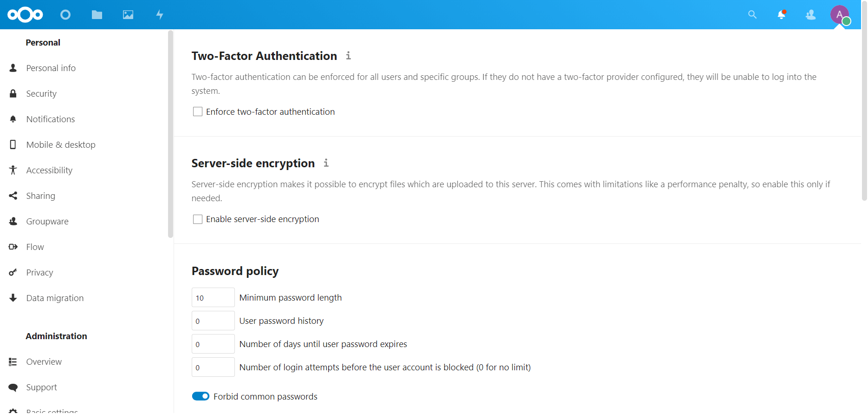The width and height of the screenshot is (868, 420).
Task: Click the User password history field
Action: pos(213,321)
